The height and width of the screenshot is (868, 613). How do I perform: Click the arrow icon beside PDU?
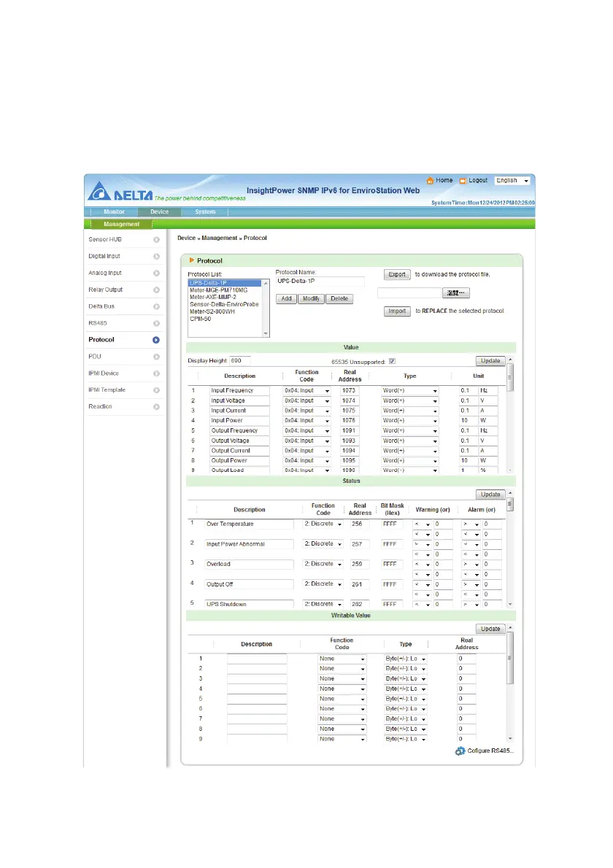(x=156, y=357)
